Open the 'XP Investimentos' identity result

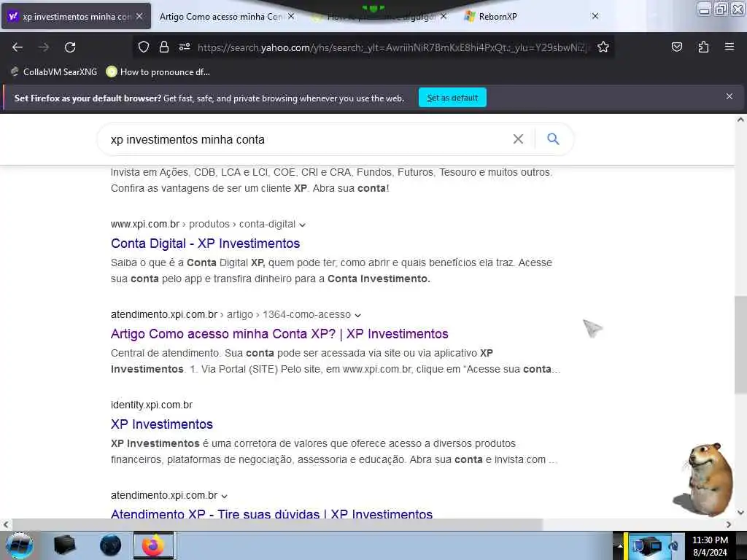[162, 424]
